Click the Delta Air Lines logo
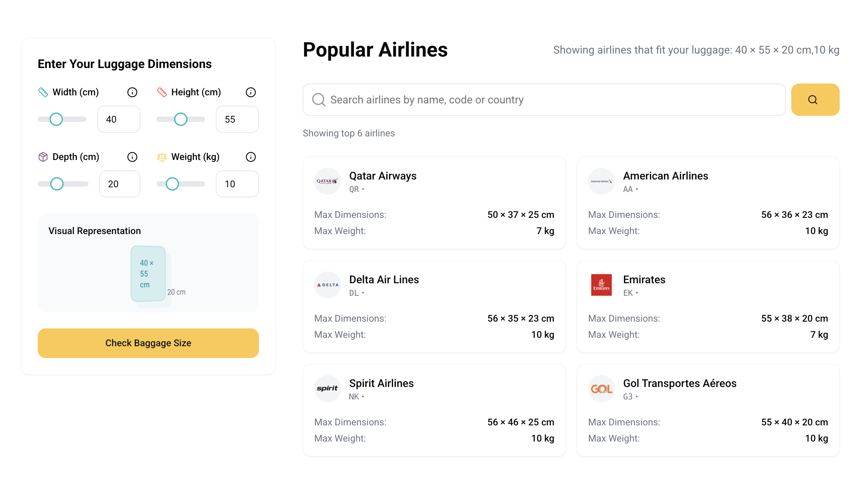868x487 pixels. (x=327, y=285)
